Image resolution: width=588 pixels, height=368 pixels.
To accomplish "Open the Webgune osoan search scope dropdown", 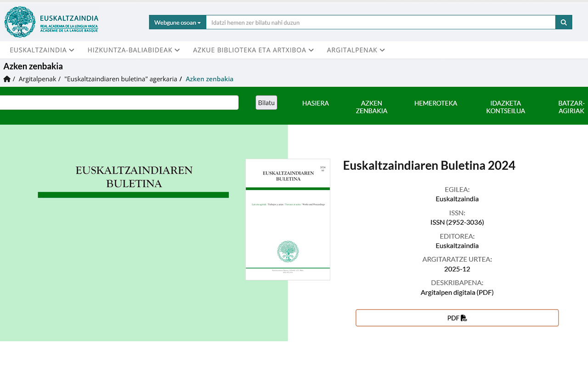I will [x=177, y=22].
